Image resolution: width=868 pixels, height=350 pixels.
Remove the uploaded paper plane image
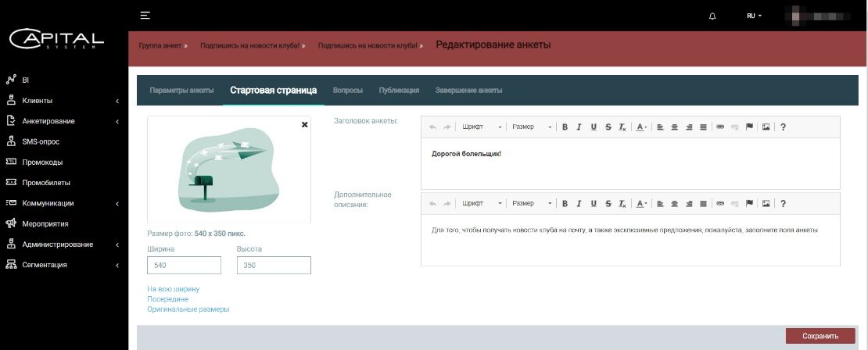(x=304, y=124)
